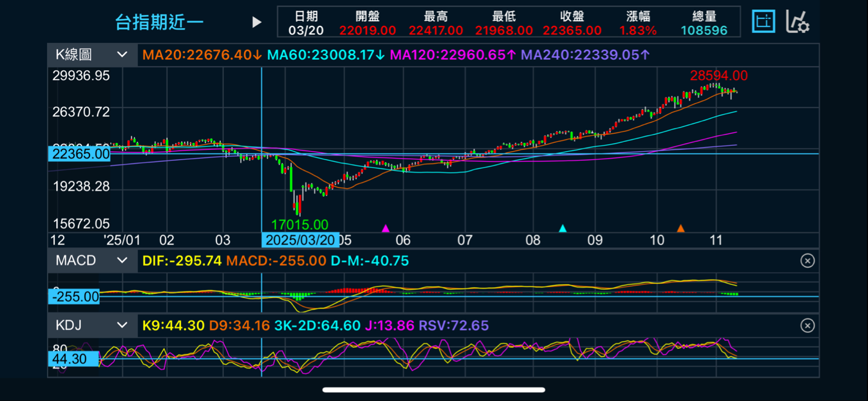
Task: Open the chart indicator settings icon
Action: click(x=797, y=22)
